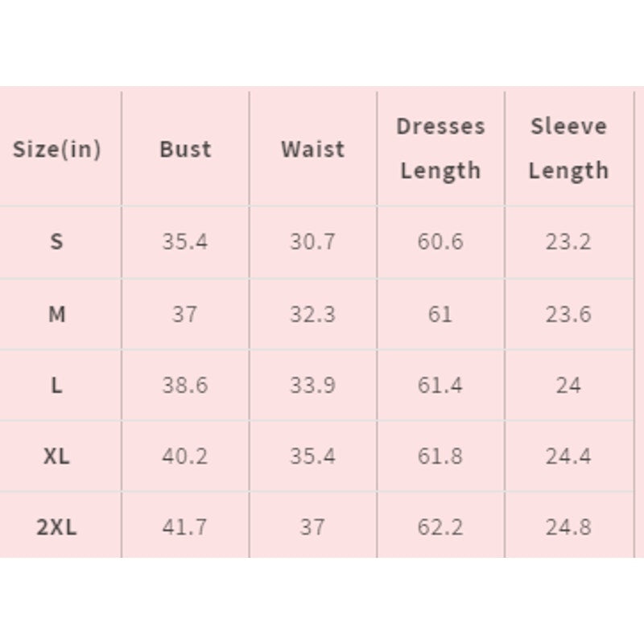Click the XL size row label
The image size is (644, 644).
click(x=56, y=456)
